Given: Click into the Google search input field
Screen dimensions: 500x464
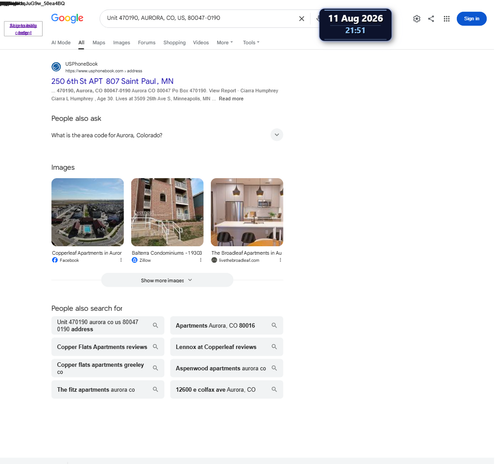Looking at the screenshot, I should point(200,18).
